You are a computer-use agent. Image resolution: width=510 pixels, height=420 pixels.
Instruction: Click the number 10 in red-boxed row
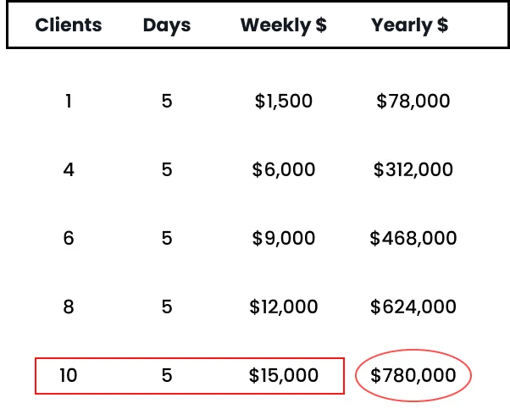69,376
